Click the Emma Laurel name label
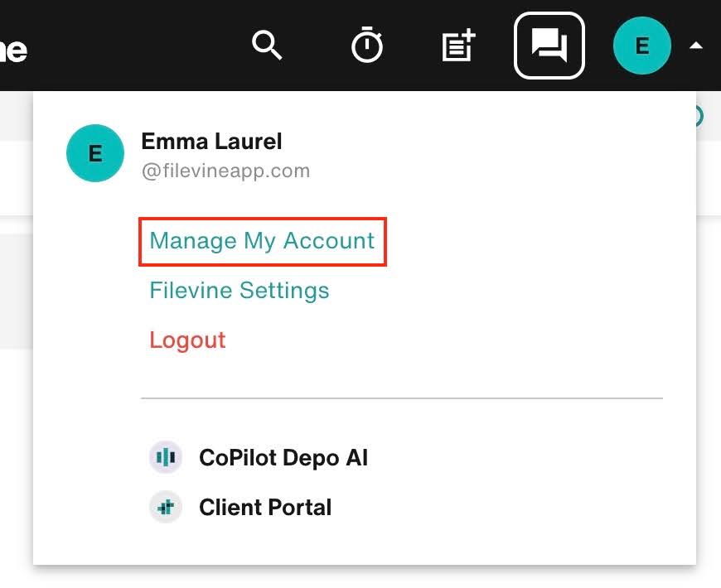This screenshot has height=588, width=721. pos(211,141)
